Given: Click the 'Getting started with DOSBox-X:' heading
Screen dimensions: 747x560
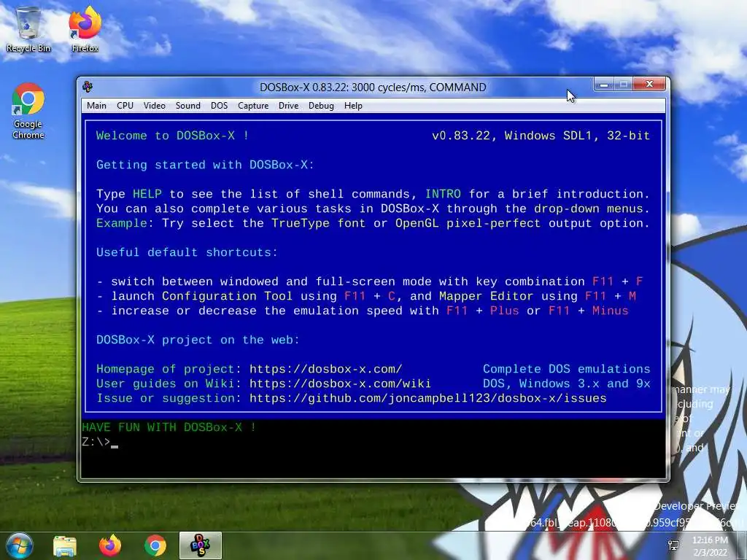Looking at the screenshot, I should coord(205,165).
